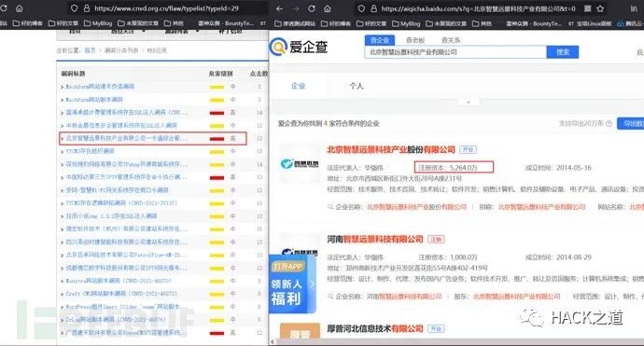Open home page in right browser window
The image size is (644, 346).
328,8
